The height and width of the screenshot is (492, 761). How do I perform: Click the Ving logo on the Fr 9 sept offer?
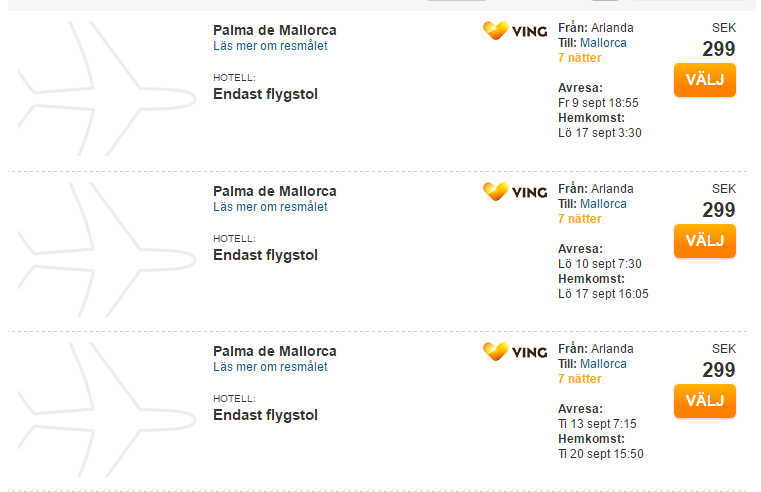[x=515, y=31]
